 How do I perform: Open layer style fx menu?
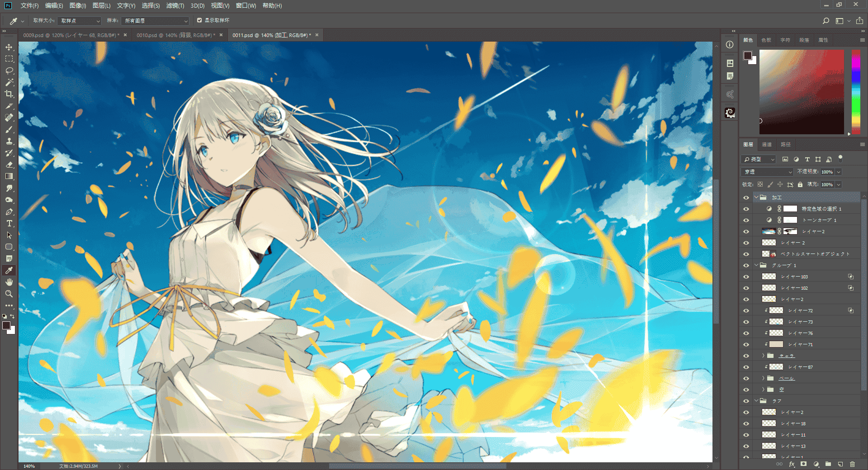792,464
